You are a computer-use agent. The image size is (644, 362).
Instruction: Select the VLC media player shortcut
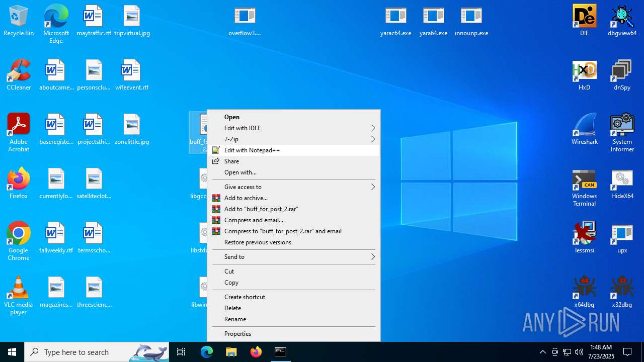click(x=19, y=296)
